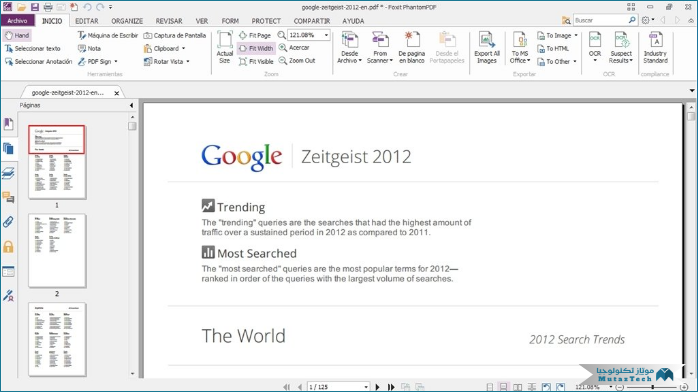Screen dimensions: 698x392
Task: Open the Digital Signatures side panel
Action: (x=8, y=295)
